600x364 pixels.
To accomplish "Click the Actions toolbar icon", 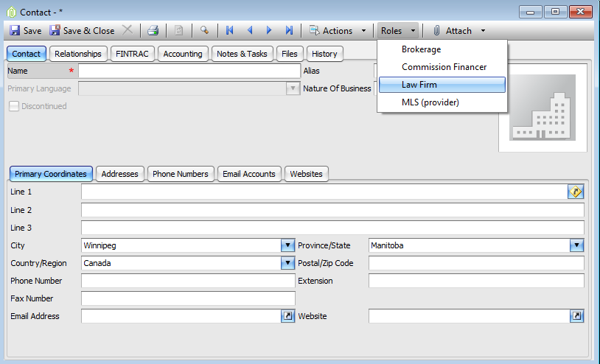I will click(x=314, y=30).
